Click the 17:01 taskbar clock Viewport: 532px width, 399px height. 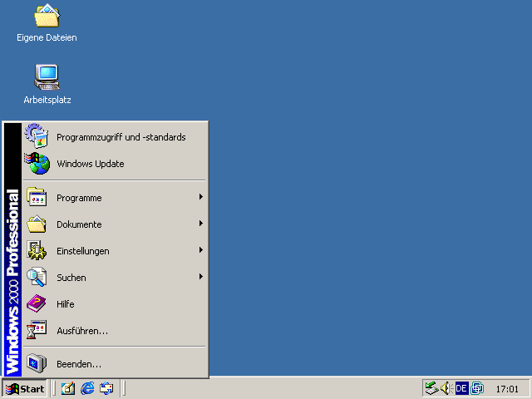click(x=507, y=389)
